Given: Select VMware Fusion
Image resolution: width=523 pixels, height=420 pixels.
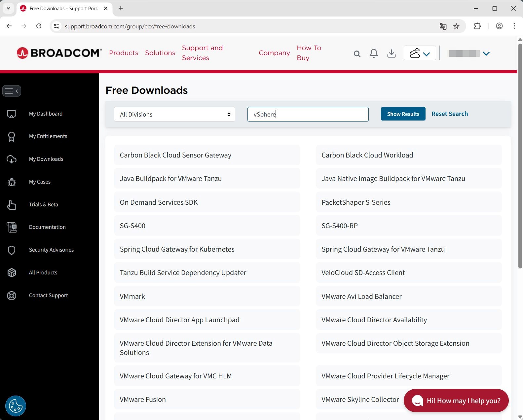Looking at the screenshot, I should point(207,400).
